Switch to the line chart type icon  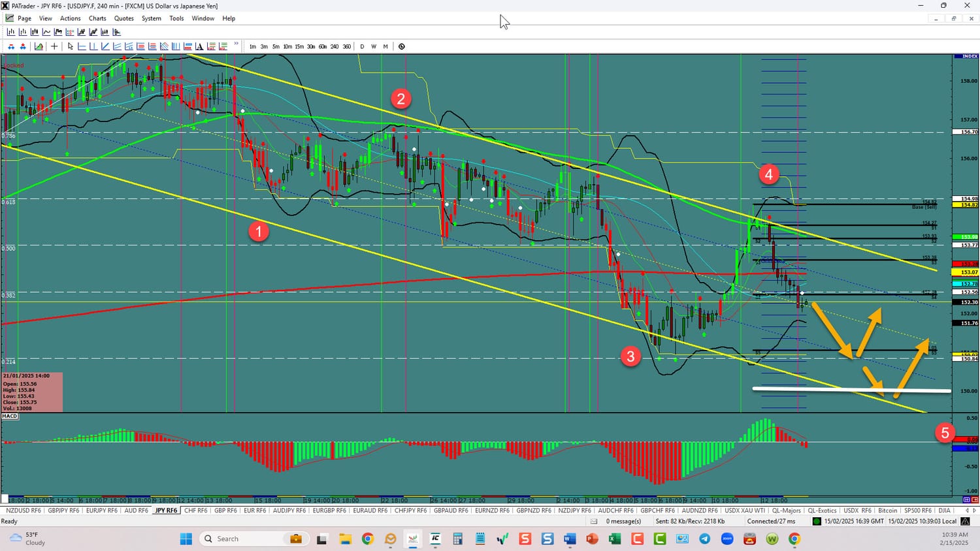tap(46, 32)
